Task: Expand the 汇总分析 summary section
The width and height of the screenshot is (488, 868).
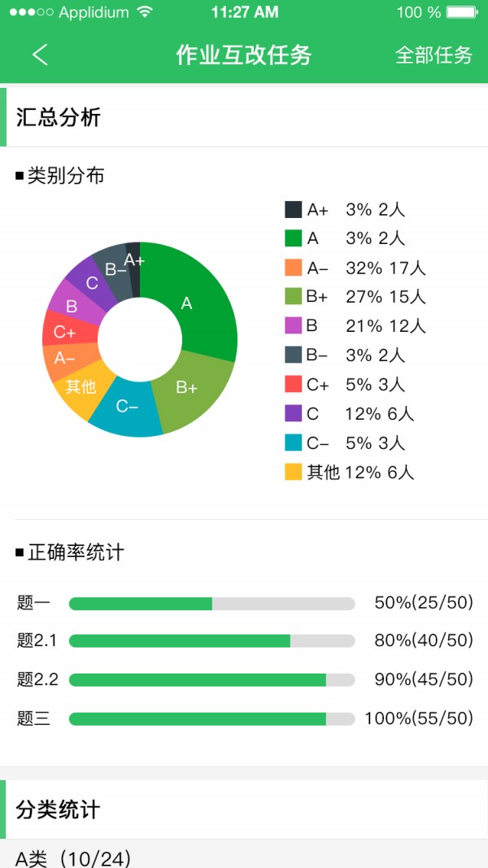Action: (57, 117)
